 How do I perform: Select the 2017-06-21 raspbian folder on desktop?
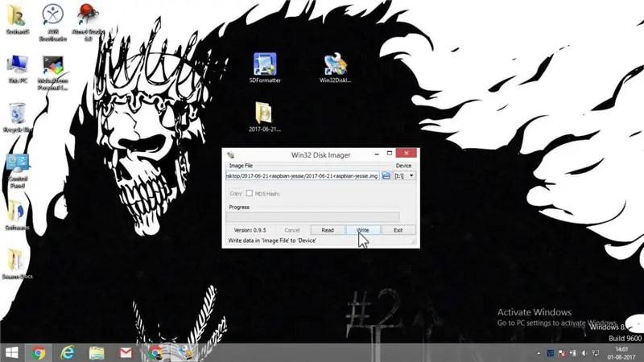(x=265, y=117)
